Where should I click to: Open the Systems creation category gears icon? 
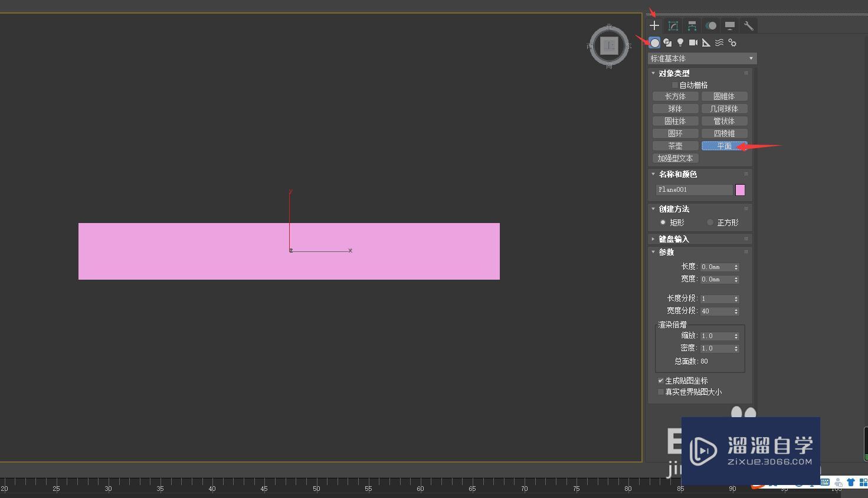click(x=732, y=42)
